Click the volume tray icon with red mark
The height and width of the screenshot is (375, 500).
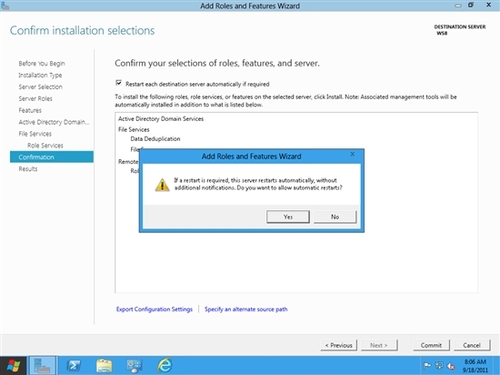point(451,366)
